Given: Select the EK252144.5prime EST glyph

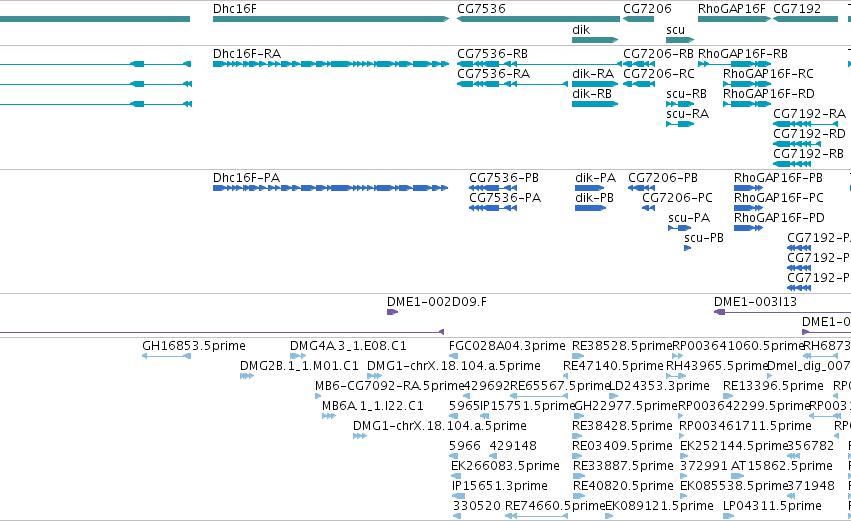Looking at the screenshot, I should pos(684,456).
